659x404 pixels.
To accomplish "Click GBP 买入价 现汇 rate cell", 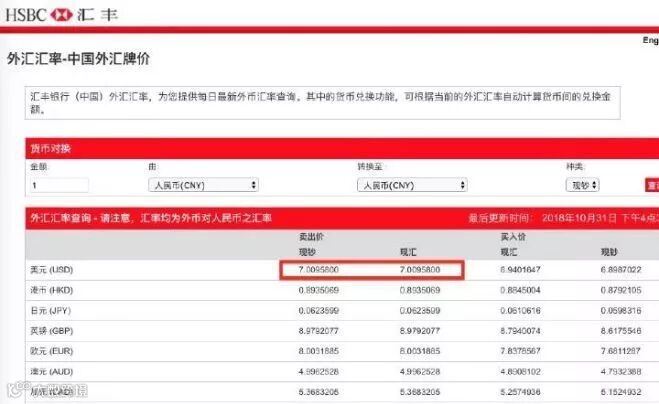I will (520, 331).
